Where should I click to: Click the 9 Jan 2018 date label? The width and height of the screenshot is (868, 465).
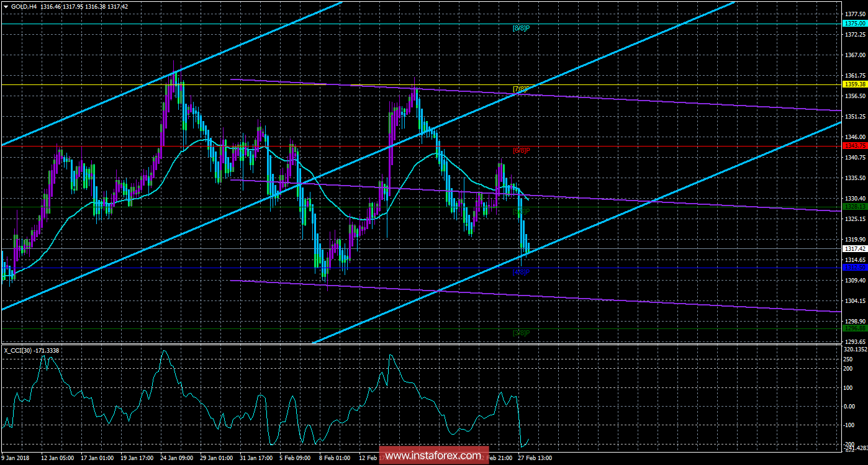pyautogui.click(x=16, y=459)
